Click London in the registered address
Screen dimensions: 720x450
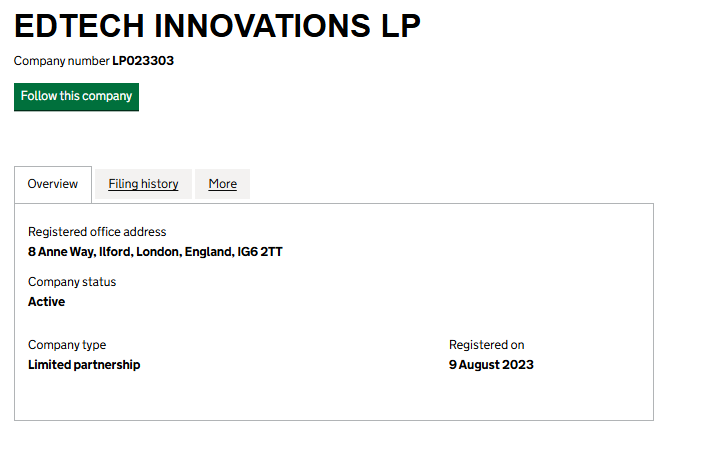point(159,252)
